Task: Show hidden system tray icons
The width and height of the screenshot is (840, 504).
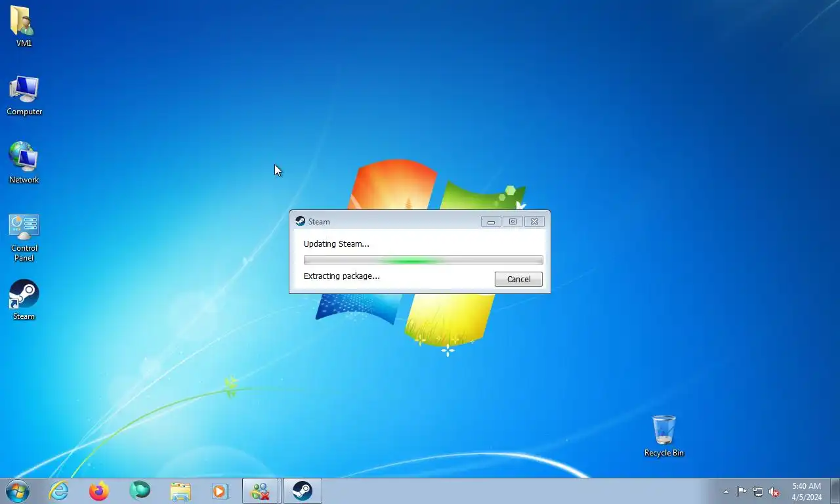Action: coord(726,492)
